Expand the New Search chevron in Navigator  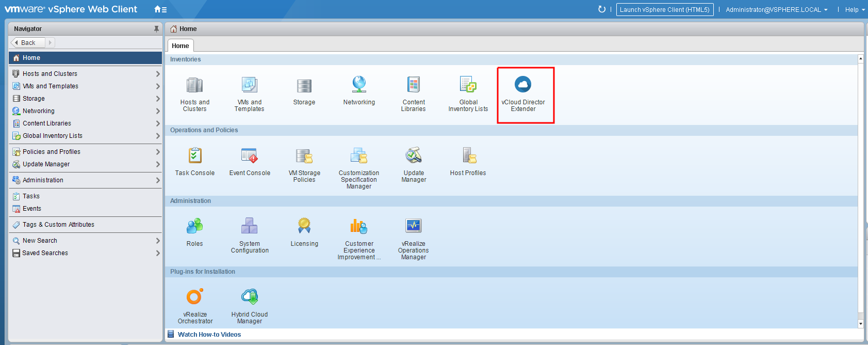(x=158, y=241)
